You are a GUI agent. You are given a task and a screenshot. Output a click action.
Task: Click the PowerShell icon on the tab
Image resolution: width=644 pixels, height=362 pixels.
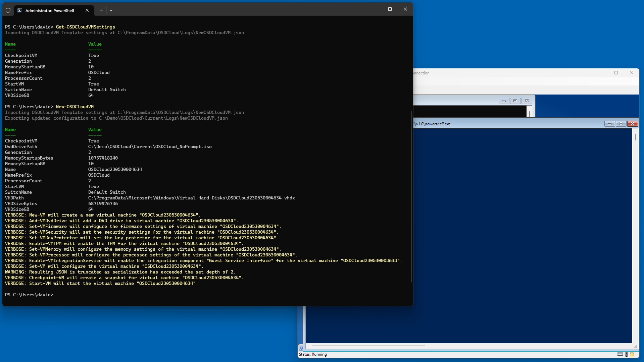click(19, 10)
